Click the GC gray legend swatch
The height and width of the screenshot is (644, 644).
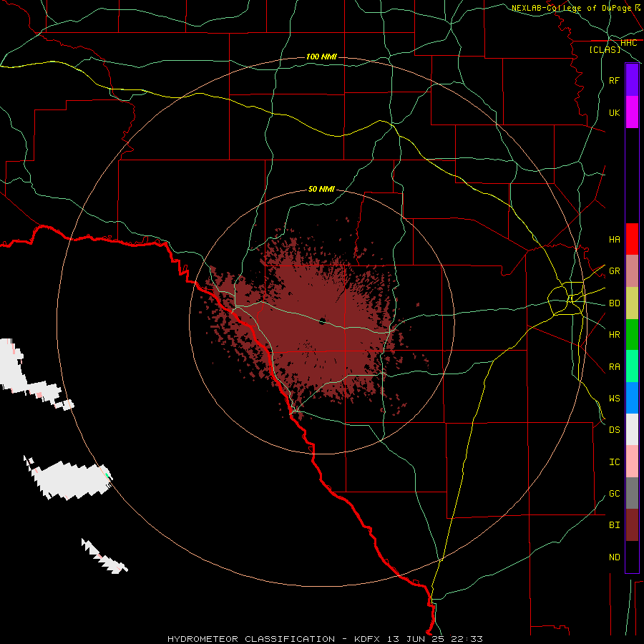coord(632,493)
